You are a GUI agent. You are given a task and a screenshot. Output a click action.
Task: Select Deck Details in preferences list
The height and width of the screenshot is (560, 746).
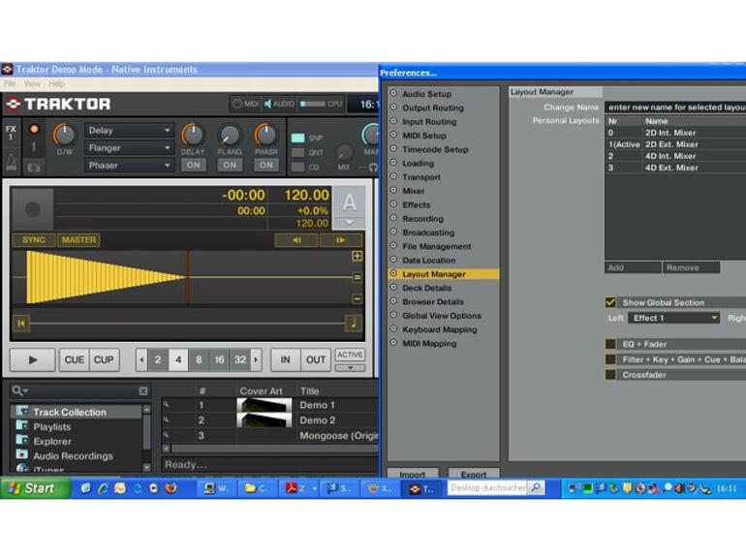(x=426, y=288)
